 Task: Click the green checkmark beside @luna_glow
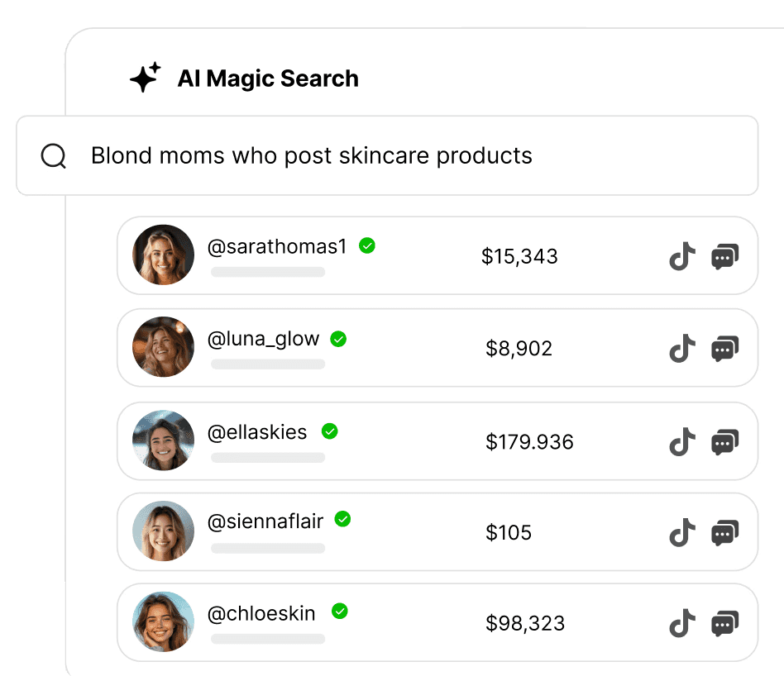point(338,339)
